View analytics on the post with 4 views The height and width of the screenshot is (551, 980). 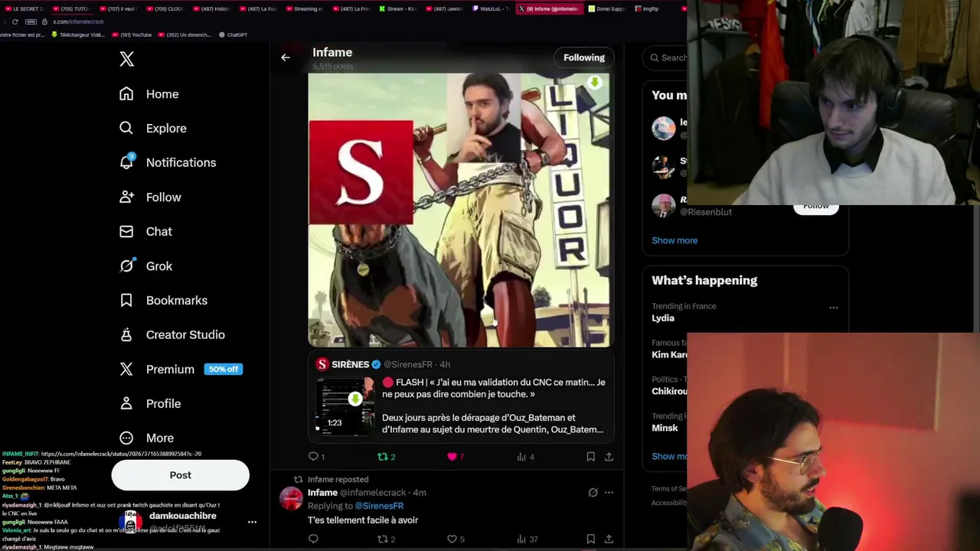(x=522, y=457)
